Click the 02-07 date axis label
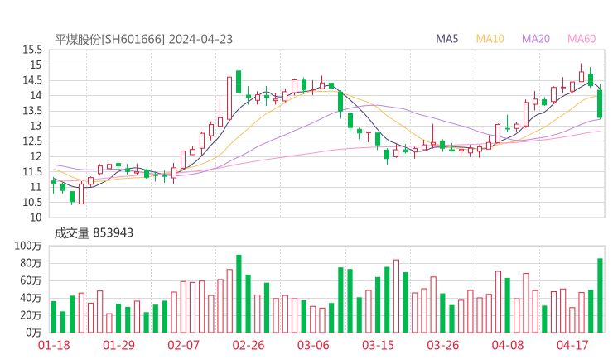Viewport: 613px width, 364px height. pyautogui.click(x=184, y=345)
